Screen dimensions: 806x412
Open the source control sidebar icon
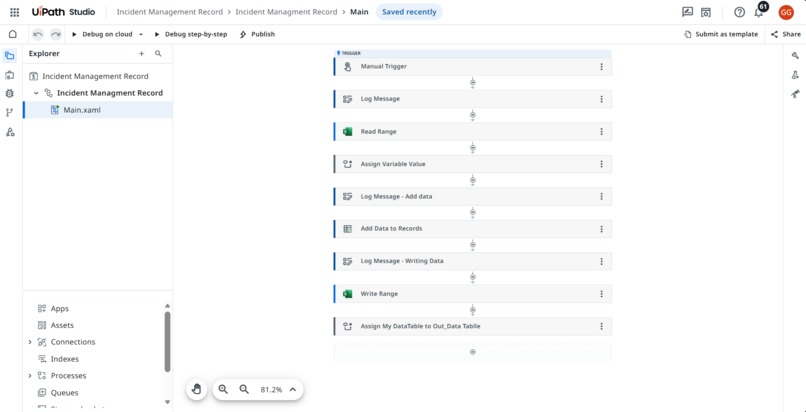[9, 113]
